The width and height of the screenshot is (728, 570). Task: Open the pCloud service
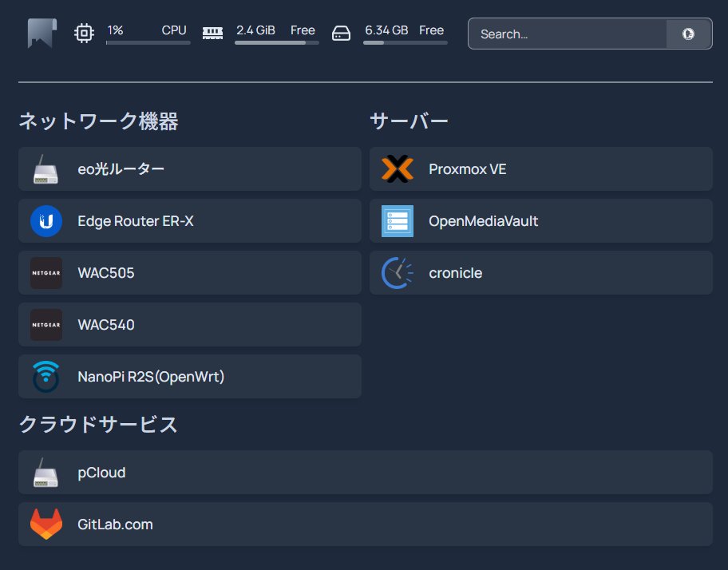366,472
